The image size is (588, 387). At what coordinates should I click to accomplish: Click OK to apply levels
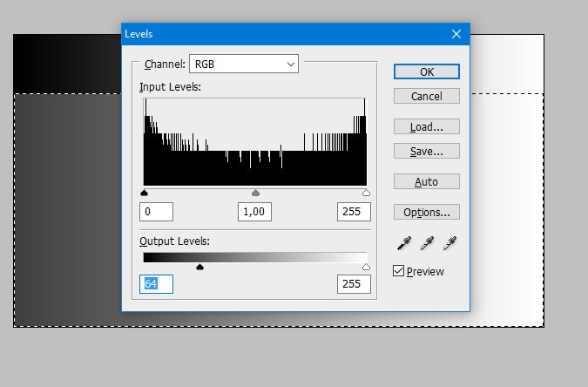[427, 71]
